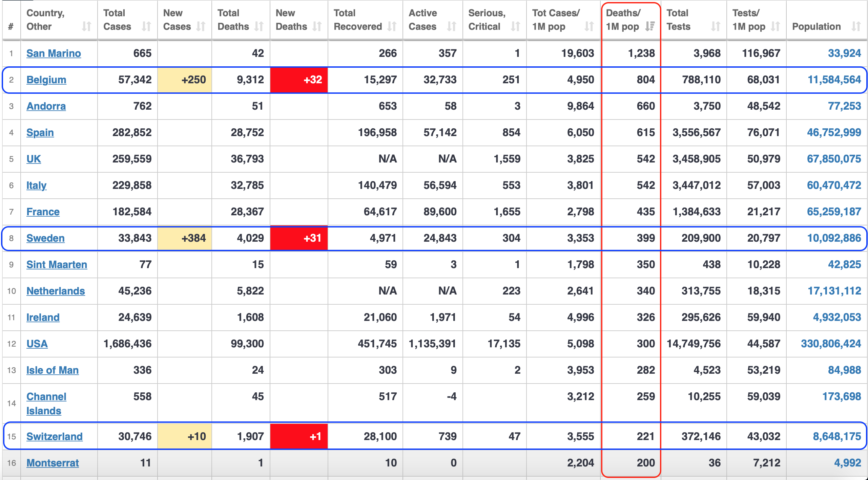Sort by Tests/1M pop arrow icon
Image resolution: width=868 pixels, height=480 pixels.
[776, 26]
